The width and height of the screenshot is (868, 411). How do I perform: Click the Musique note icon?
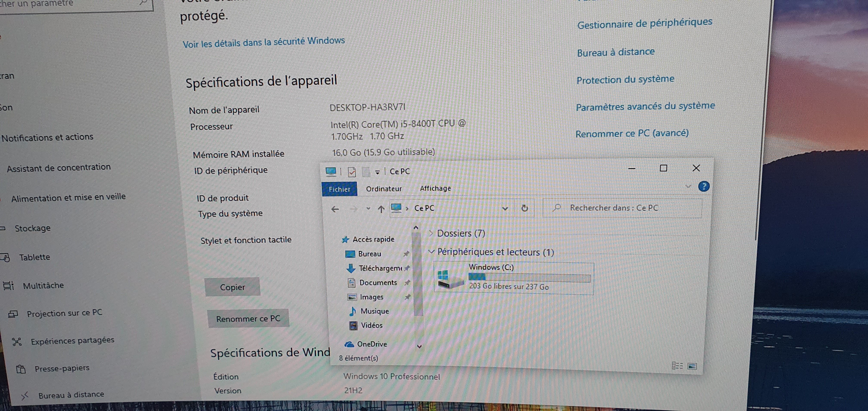coord(352,311)
